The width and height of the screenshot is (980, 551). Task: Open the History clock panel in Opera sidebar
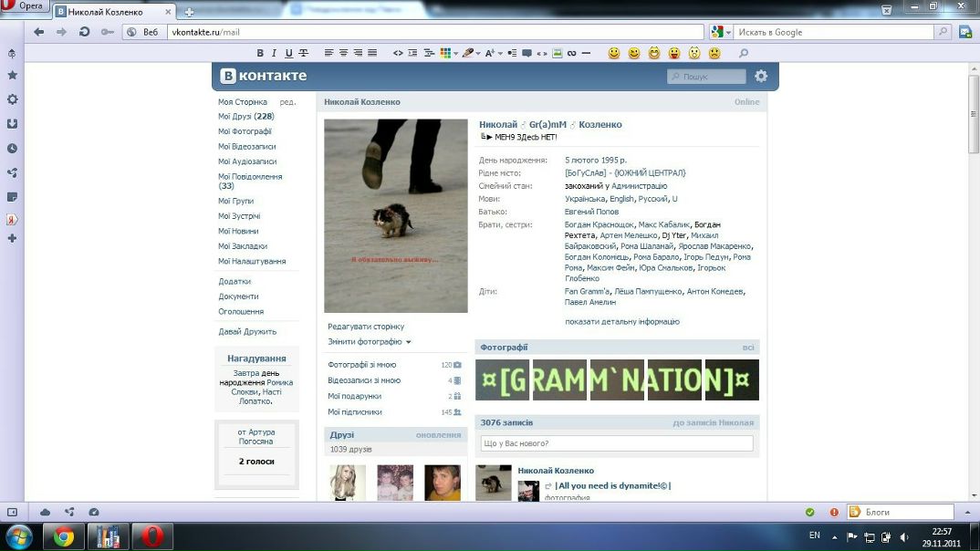pyautogui.click(x=12, y=148)
